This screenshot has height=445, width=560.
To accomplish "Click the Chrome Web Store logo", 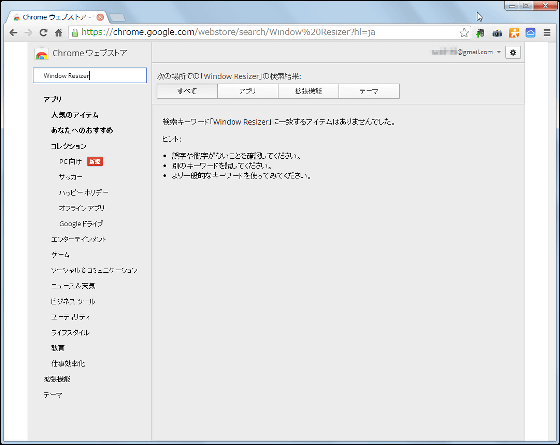I will pyautogui.click(x=41, y=54).
